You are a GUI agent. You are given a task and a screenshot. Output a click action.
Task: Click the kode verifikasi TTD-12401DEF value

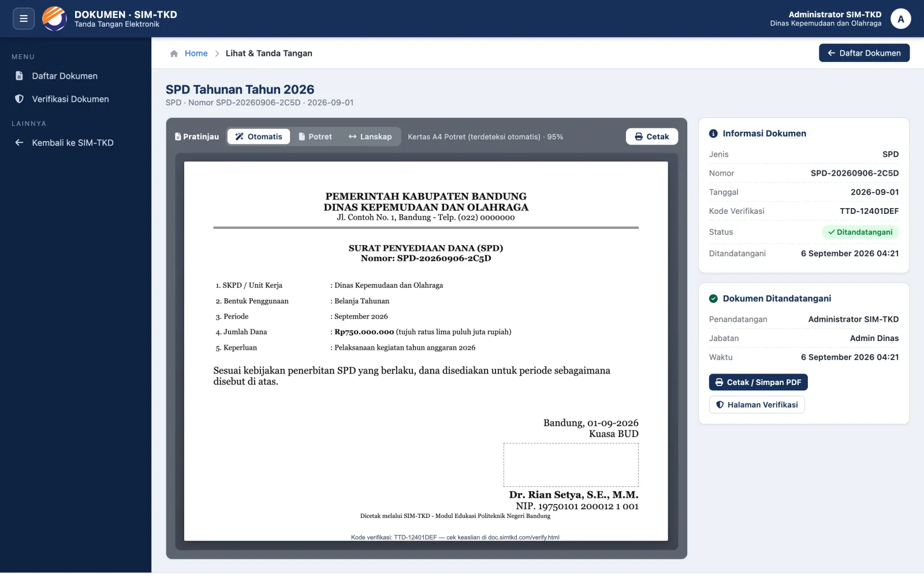pos(869,211)
